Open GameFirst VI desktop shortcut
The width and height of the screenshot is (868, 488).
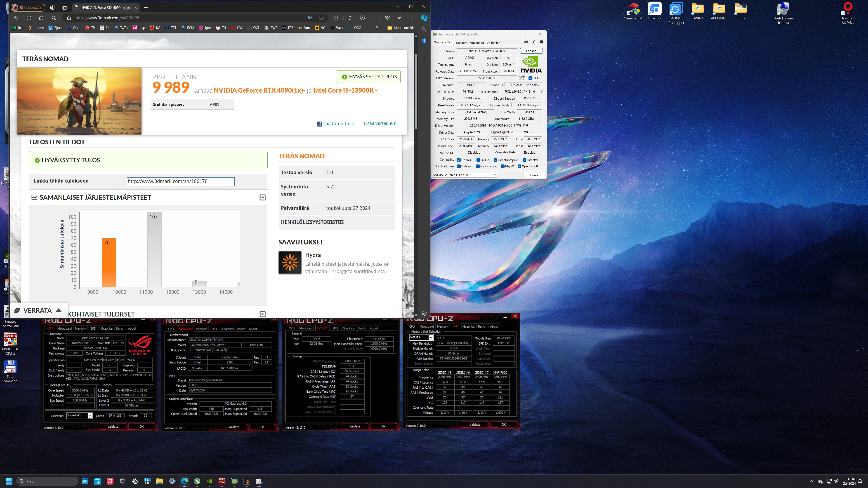[x=633, y=11]
